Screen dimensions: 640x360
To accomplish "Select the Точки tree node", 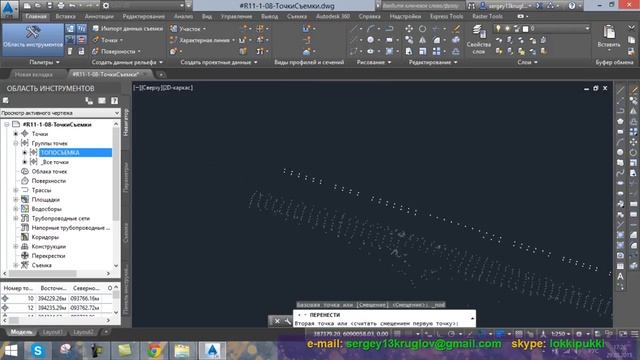I will tap(40, 134).
